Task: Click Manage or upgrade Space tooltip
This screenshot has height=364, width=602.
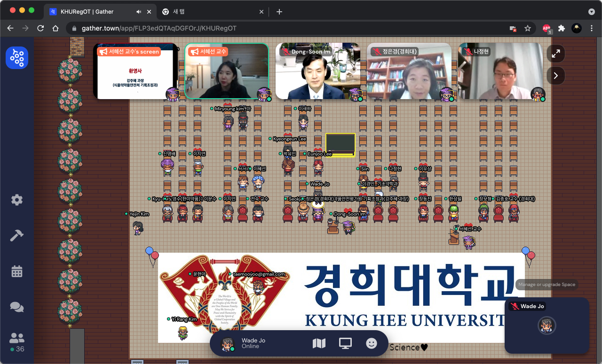Action: pyautogui.click(x=547, y=285)
